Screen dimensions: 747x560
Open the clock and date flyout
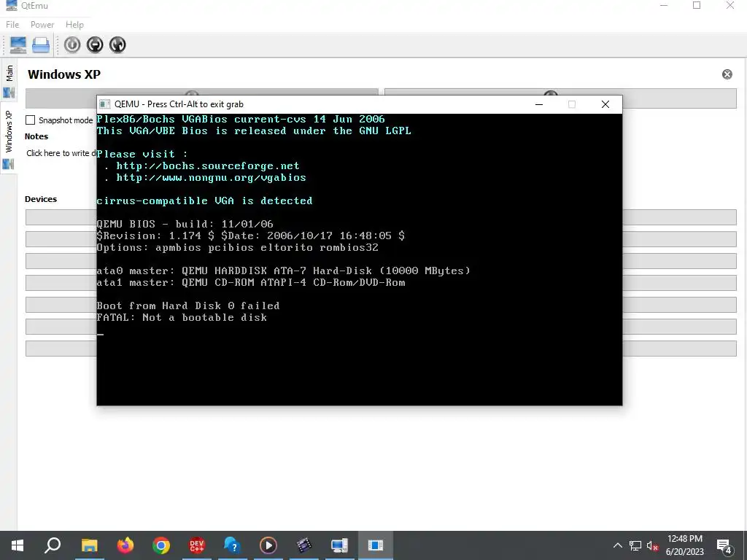pos(684,545)
